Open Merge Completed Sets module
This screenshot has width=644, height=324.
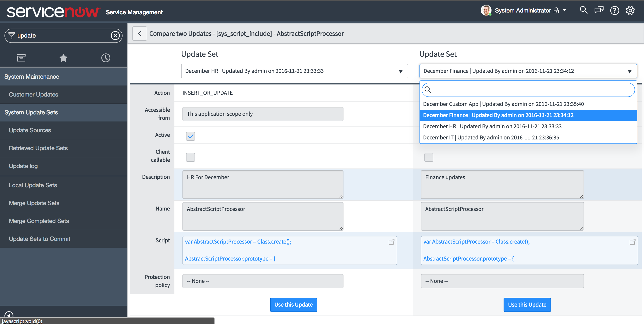64,221
